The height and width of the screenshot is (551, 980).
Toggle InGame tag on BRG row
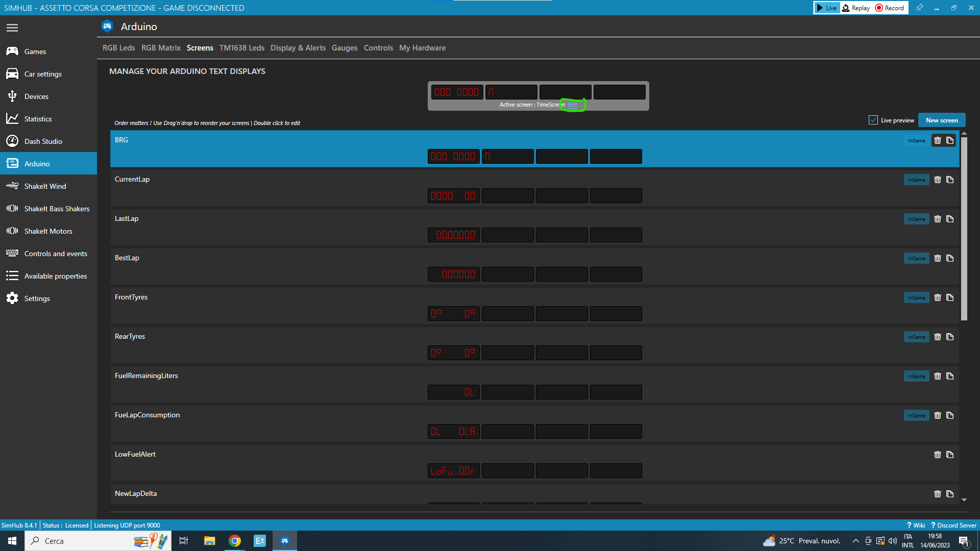coord(917,140)
